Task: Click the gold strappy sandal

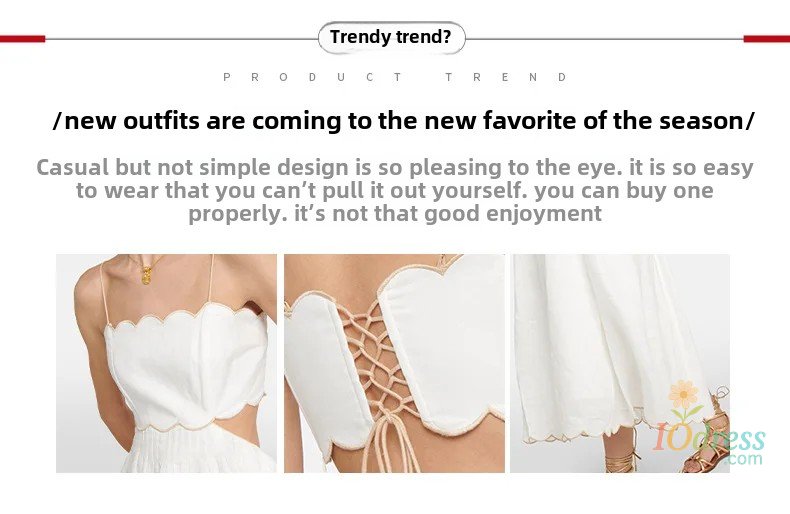Action: (707, 438)
